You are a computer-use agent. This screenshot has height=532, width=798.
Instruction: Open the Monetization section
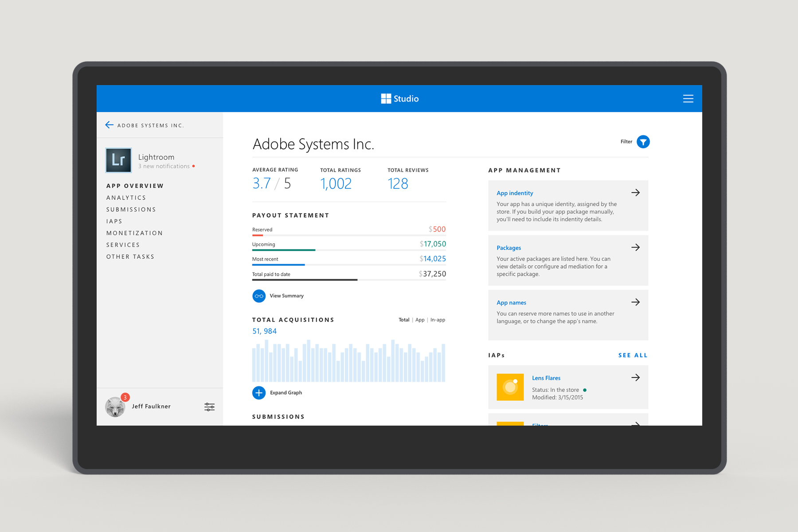tap(134, 233)
